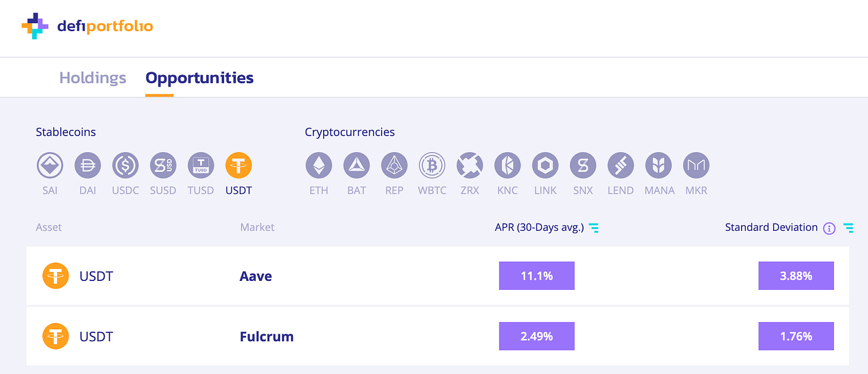
Task: Select the MANA cryptocurrency icon
Action: [x=658, y=165]
